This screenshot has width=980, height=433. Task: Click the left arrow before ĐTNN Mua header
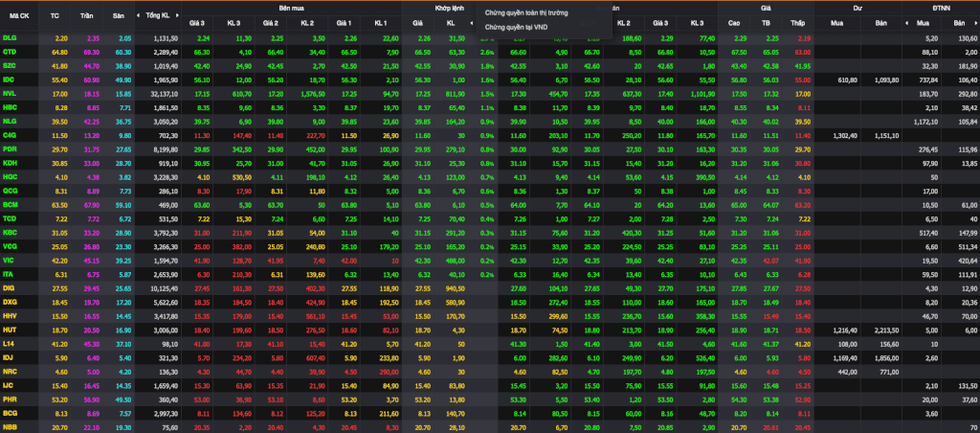(x=907, y=24)
